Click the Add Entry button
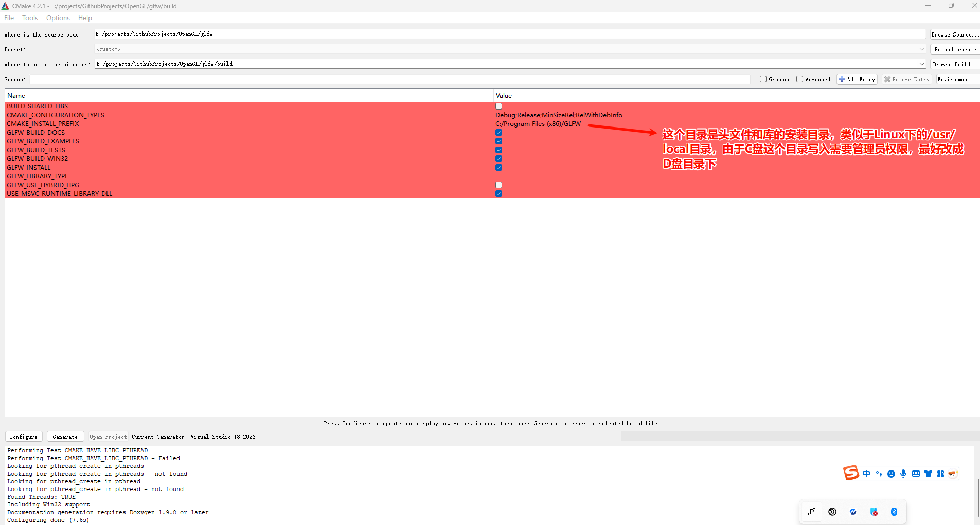 (857, 79)
